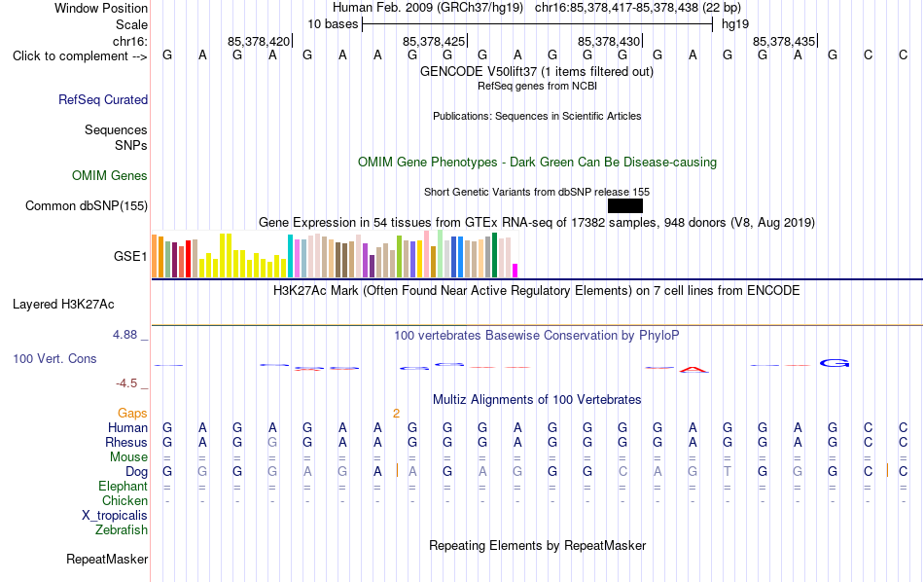
Task: Select the 'chr16:' ruler label
Action: click(x=130, y=41)
